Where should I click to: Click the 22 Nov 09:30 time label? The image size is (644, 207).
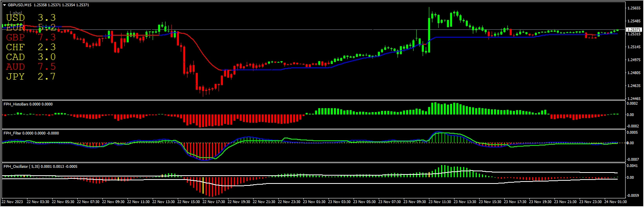113,202
